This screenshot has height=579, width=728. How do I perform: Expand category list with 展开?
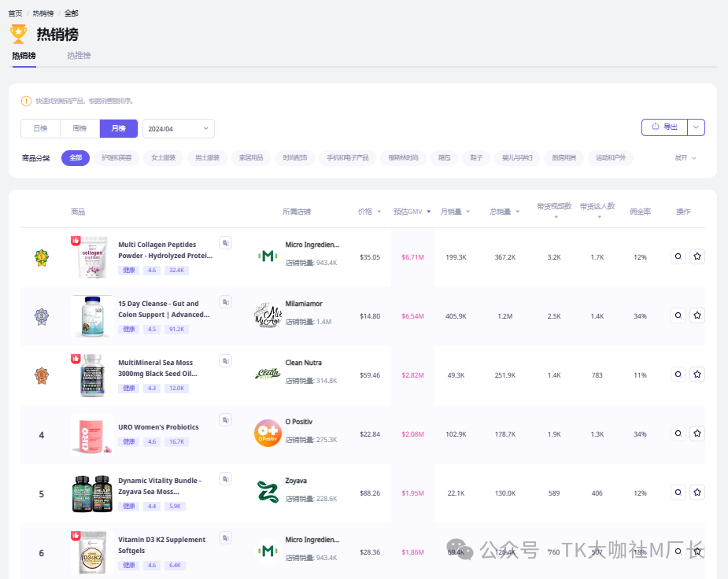[x=685, y=158]
